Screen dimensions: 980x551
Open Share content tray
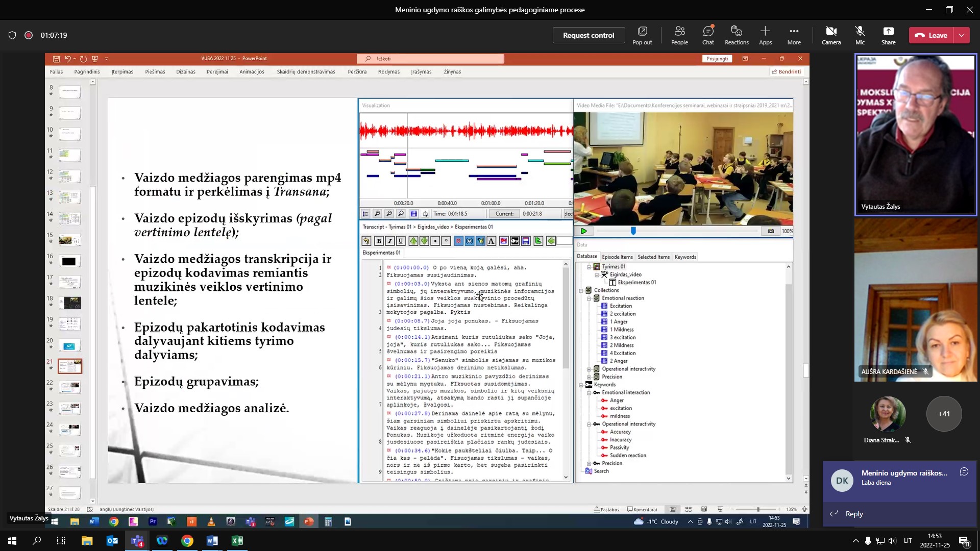tap(888, 35)
